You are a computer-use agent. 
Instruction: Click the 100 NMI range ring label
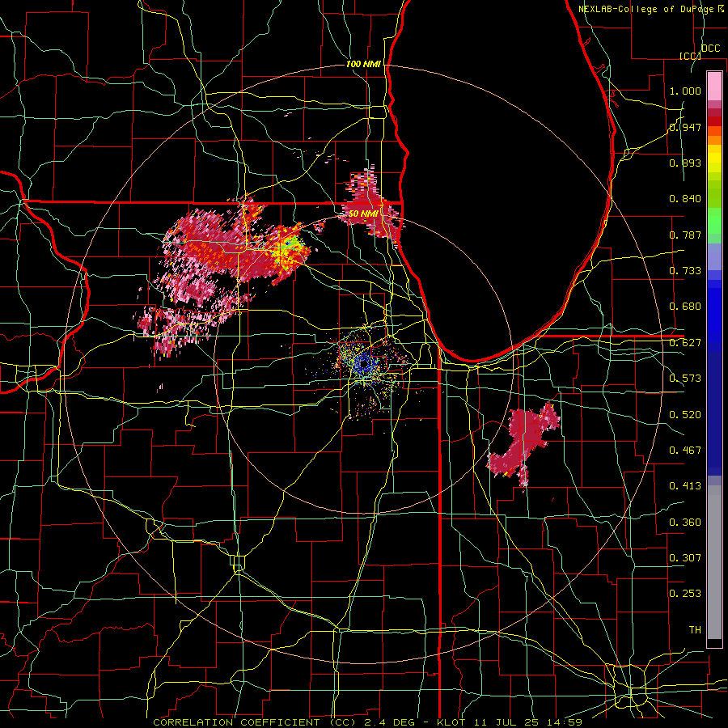pos(363,64)
